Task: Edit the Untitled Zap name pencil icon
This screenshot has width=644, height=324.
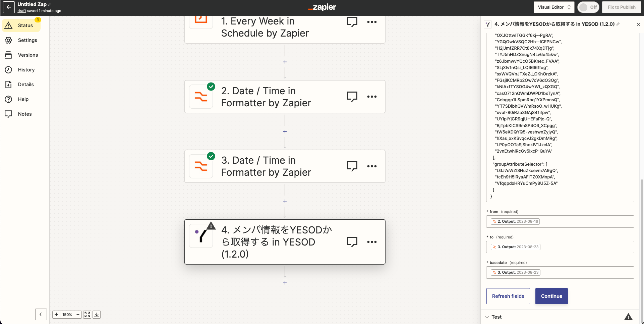Action: tap(50, 4)
